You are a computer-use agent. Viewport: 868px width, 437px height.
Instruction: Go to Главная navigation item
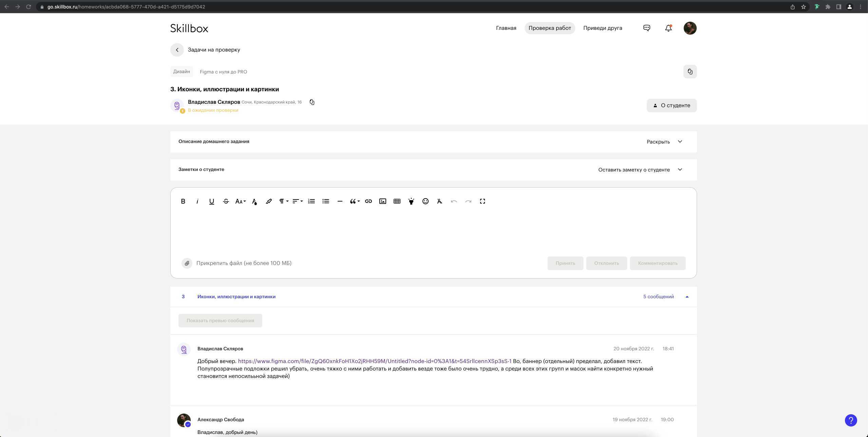tap(506, 28)
